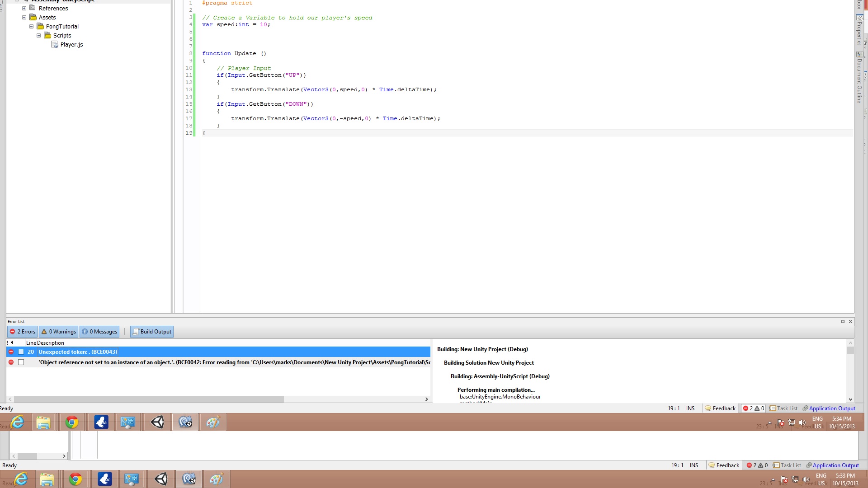Screen dimensions: 868x488
Task: Click the Description column header in Error List
Action: (x=51, y=343)
